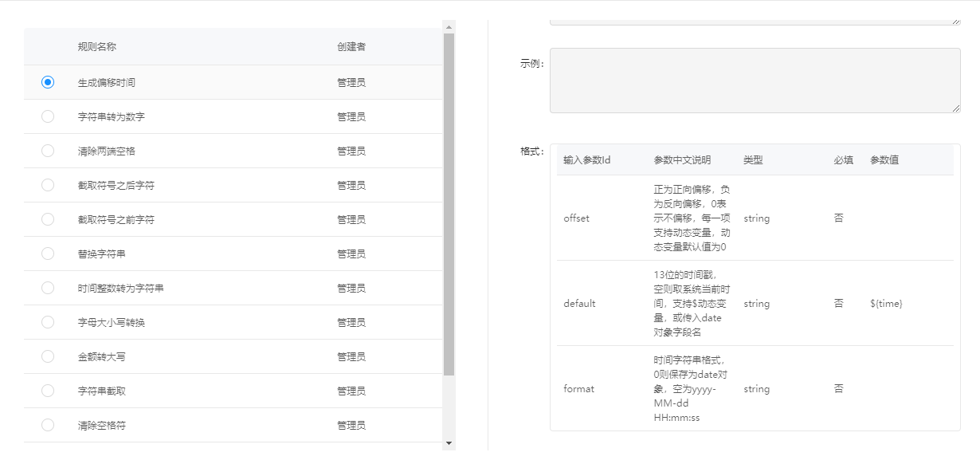Select the 清除空格符 radio button

click(x=48, y=425)
